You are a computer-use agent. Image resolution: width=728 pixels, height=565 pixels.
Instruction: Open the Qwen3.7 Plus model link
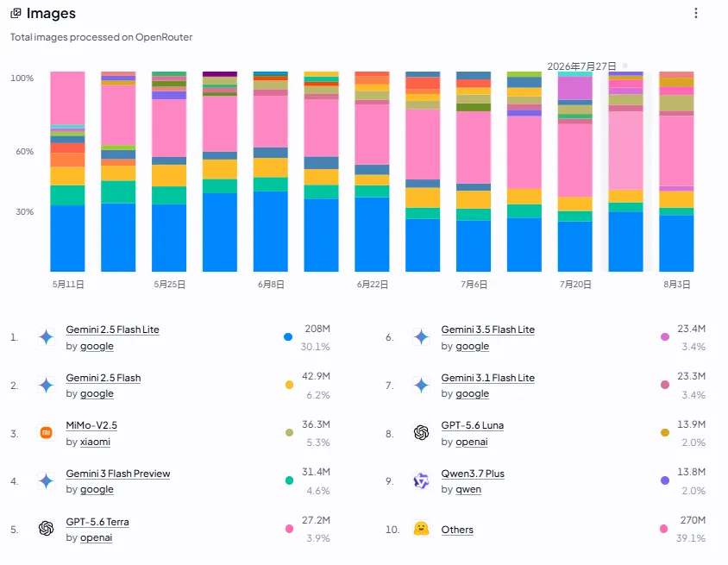click(473, 474)
